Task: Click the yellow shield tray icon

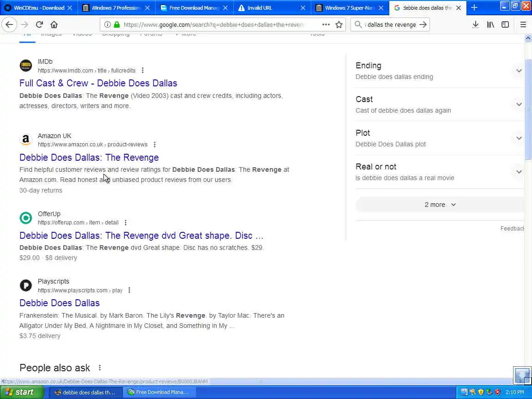Action: (481, 392)
